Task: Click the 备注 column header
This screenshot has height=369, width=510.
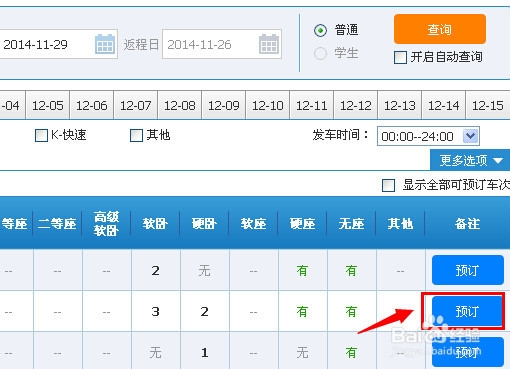Action: click(468, 224)
